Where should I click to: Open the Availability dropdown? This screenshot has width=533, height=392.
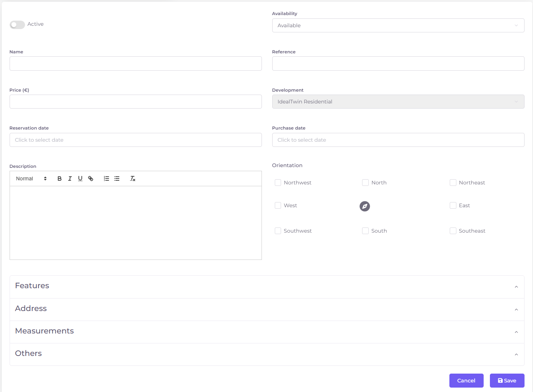pos(398,25)
